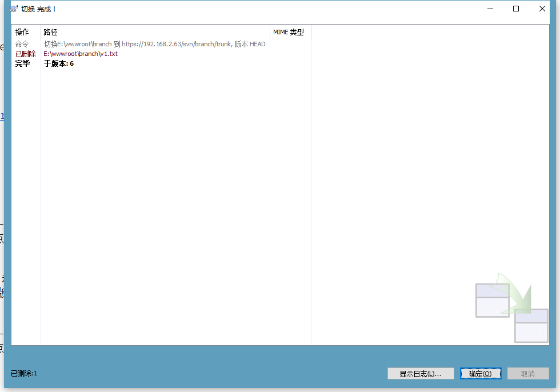560x392 pixels.
Task: Select the 命令 row action cell
Action: pyautogui.click(x=22, y=44)
